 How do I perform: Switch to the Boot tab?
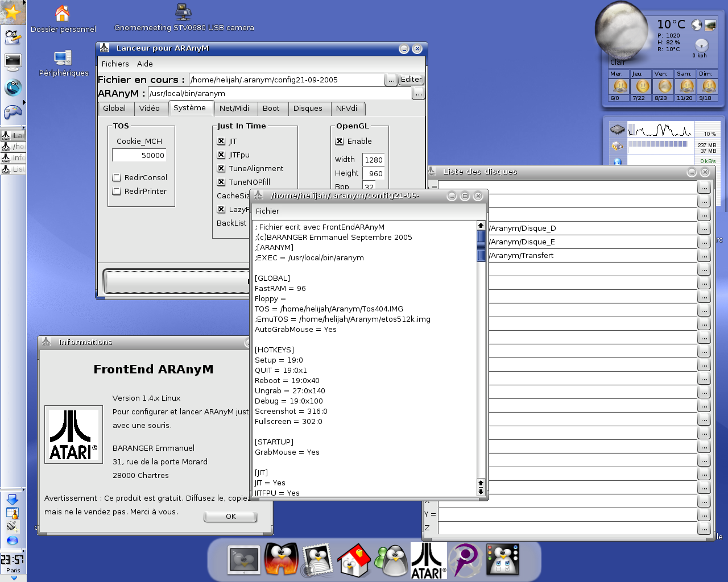tap(271, 109)
